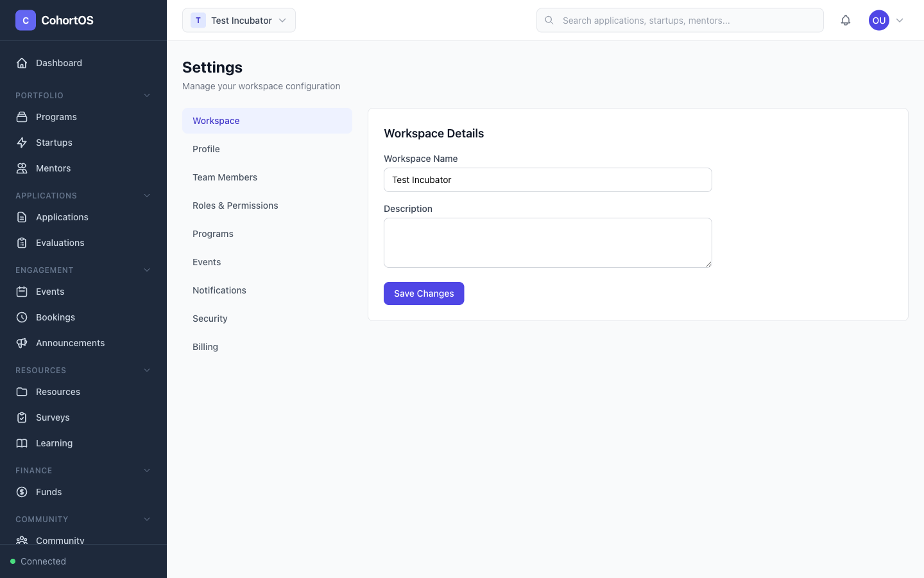Open the Learning book icon
Screen dimensions: 924x578
coord(22,443)
